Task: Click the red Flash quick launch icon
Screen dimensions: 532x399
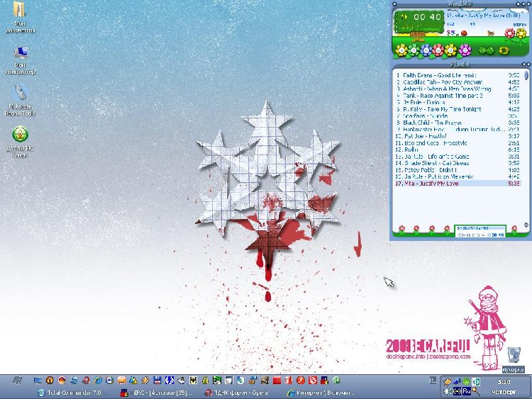Action: (x=301, y=381)
